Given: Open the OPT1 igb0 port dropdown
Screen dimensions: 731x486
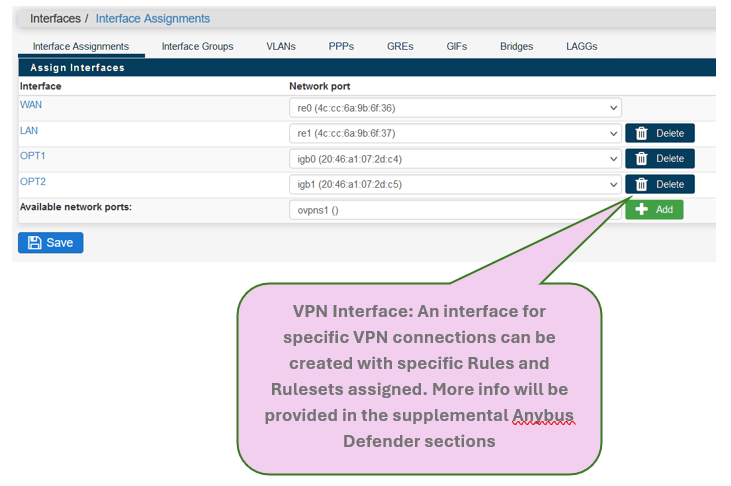Looking at the screenshot, I should pos(455,159).
